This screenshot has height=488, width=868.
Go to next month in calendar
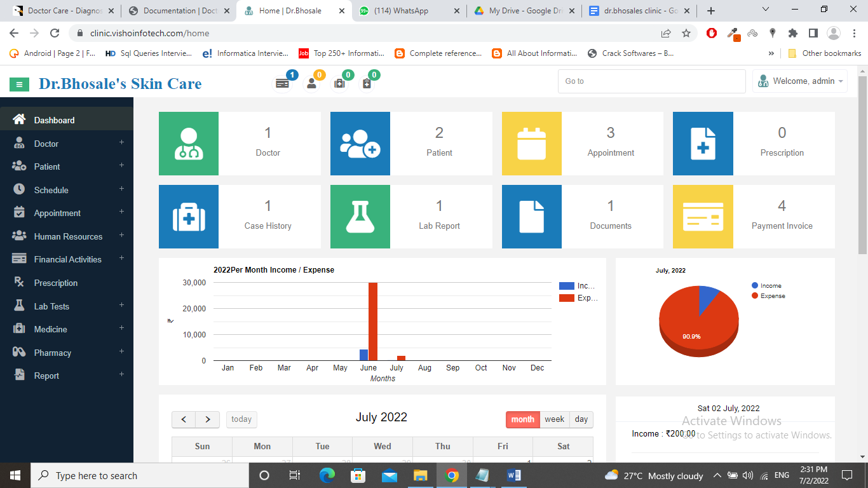208,419
